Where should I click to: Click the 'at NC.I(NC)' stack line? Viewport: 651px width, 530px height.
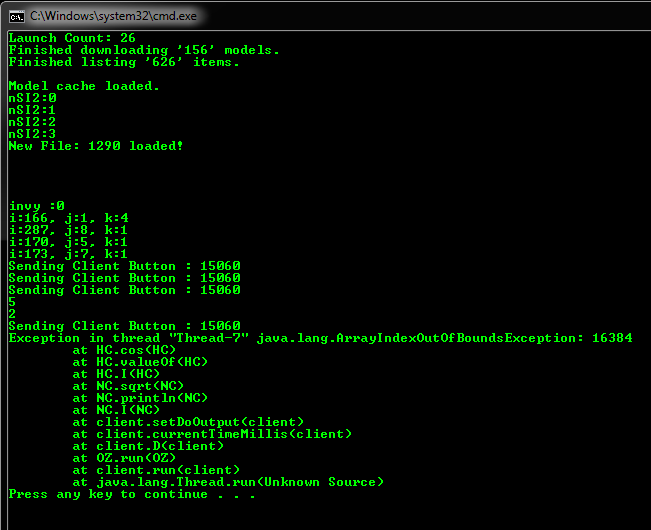116,410
